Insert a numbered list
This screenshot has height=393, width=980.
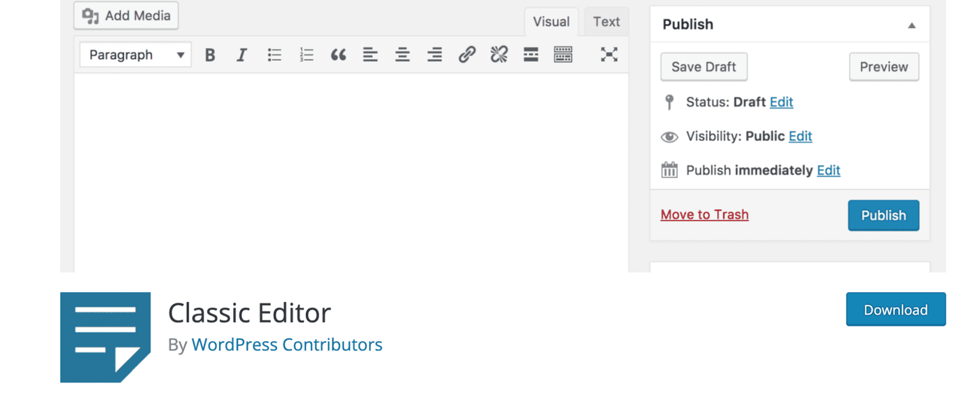307,55
